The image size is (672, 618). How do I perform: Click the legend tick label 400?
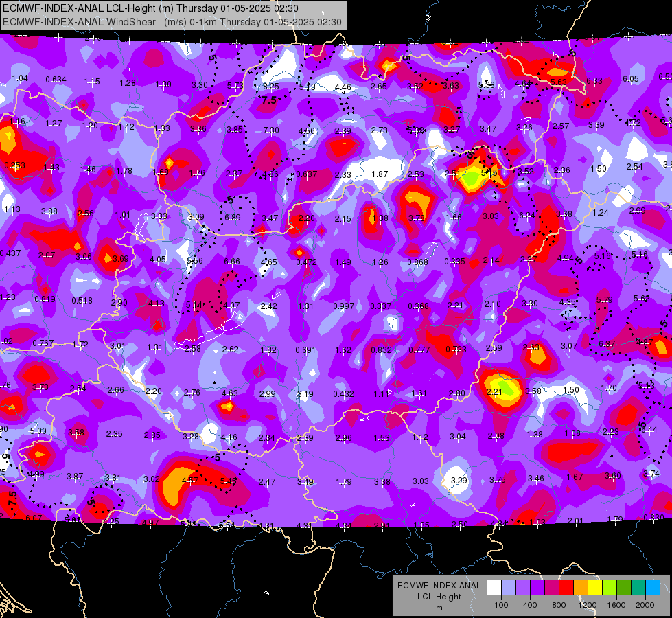pyautogui.click(x=530, y=605)
